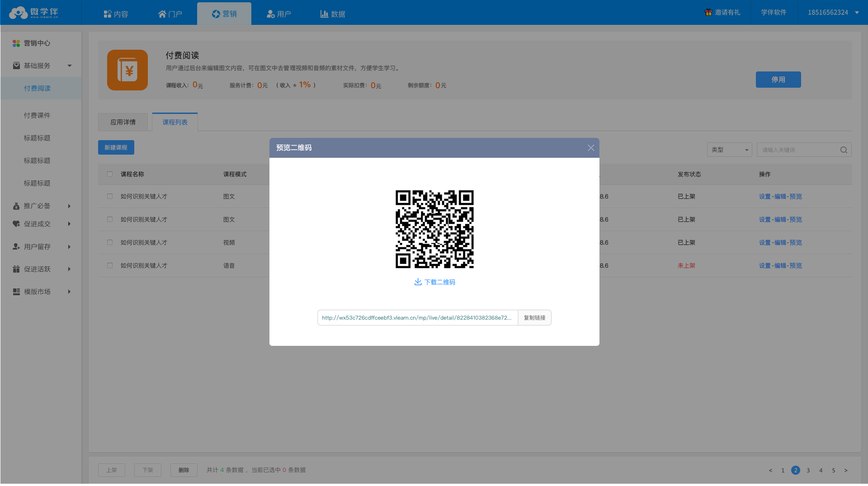Click the 删除 button in the footer

click(184, 470)
